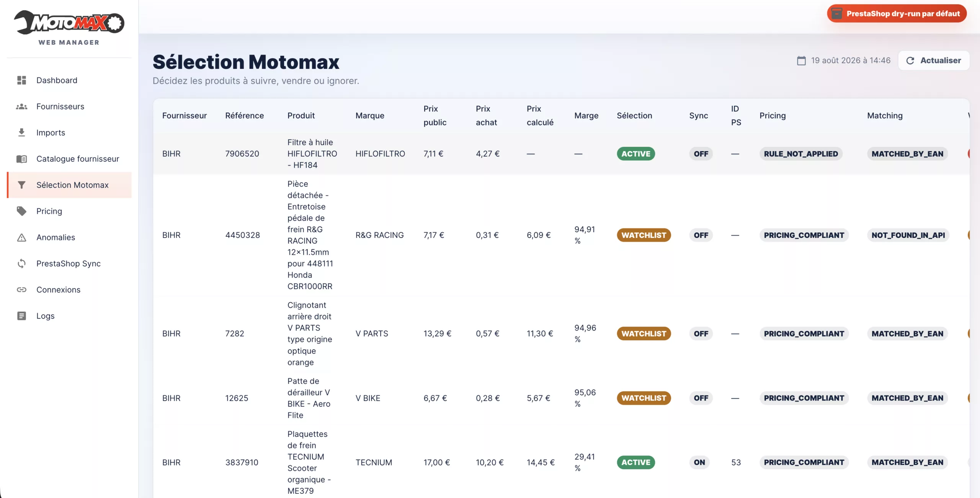
Task: Click reference number 7906520
Action: point(242,154)
